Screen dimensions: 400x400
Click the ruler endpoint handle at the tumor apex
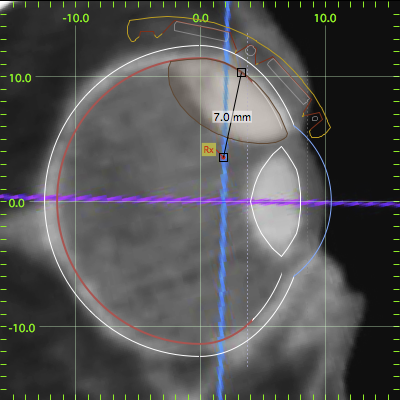(224, 157)
